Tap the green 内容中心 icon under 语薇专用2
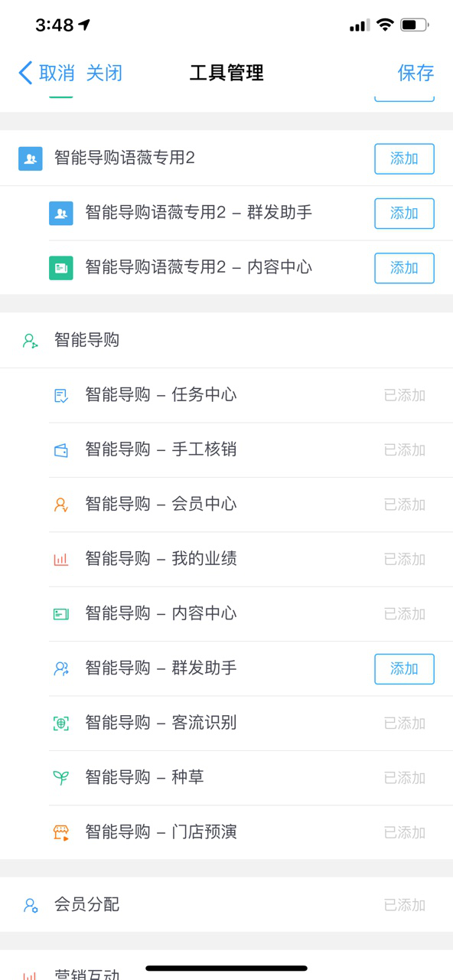Screen dimensions: 453x980 [x=61, y=268]
